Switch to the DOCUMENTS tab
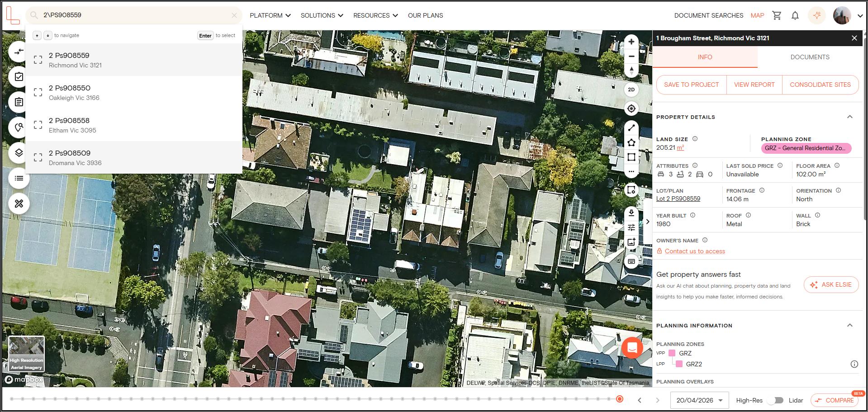Viewport: 868px width, 412px height. (x=810, y=57)
